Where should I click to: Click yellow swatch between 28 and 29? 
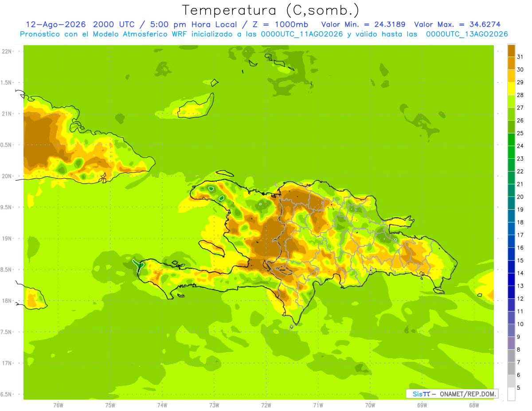click(511, 89)
